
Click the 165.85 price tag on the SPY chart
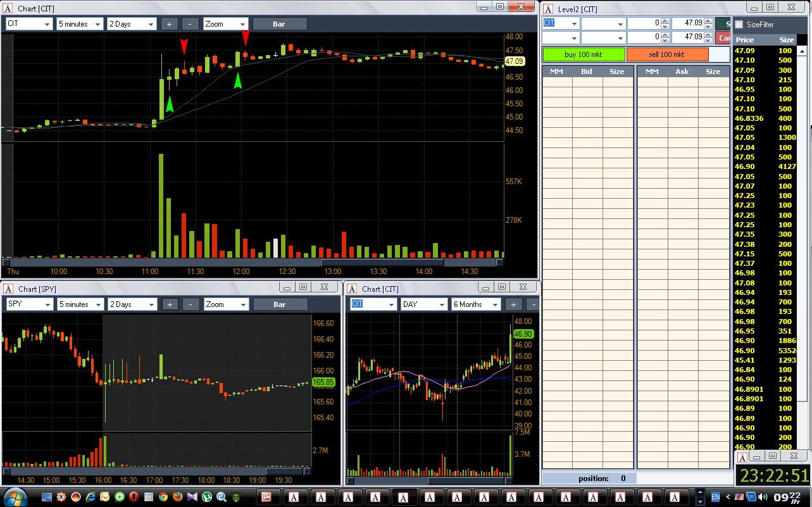(323, 382)
